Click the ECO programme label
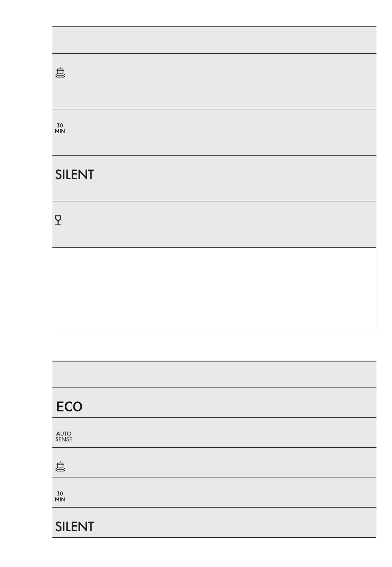This screenshot has height=567, width=392. pos(69,407)
